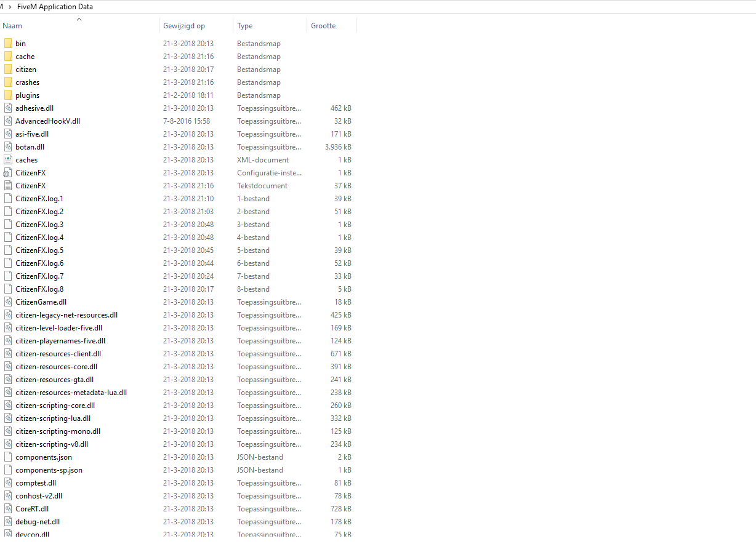This screenshot has height=544, width=756.
Task: Click the citizen folder icon
Action: point(8,69)
